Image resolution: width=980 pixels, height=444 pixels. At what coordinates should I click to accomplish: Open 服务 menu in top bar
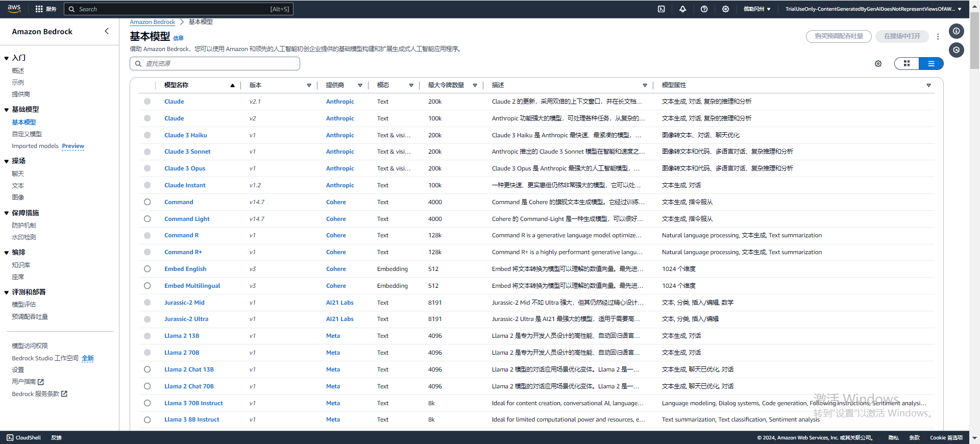[x=51, y=9]
